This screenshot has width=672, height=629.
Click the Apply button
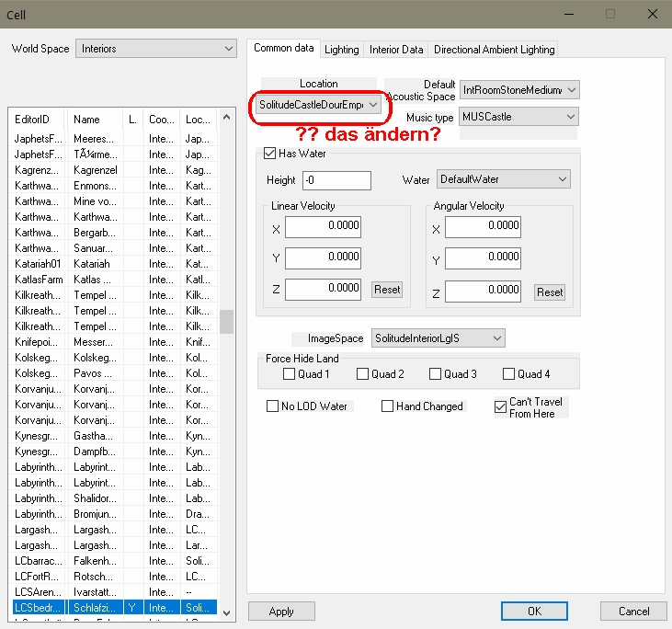click(281, 612)
